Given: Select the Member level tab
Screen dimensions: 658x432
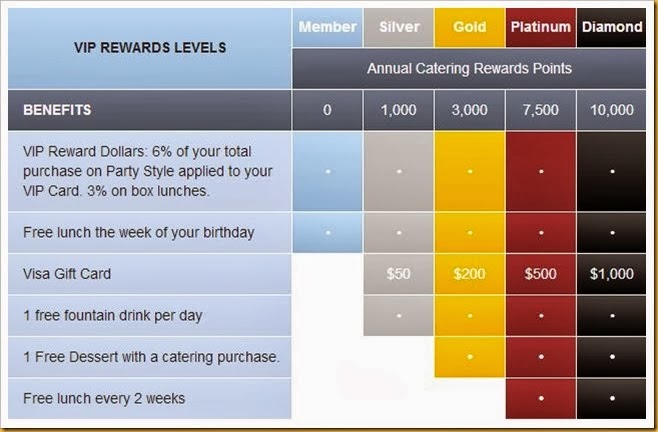Looking at the screenshot, I should click(x=327, y=27).
